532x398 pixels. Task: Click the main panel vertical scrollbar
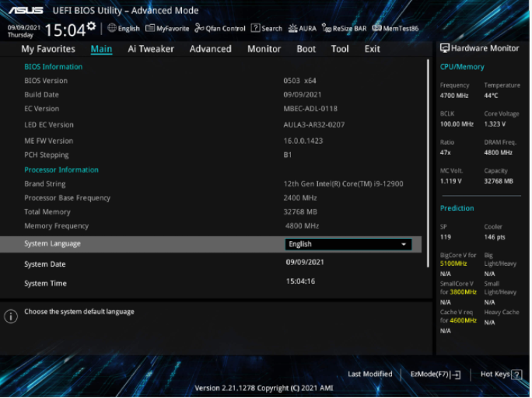coord(428,164)
